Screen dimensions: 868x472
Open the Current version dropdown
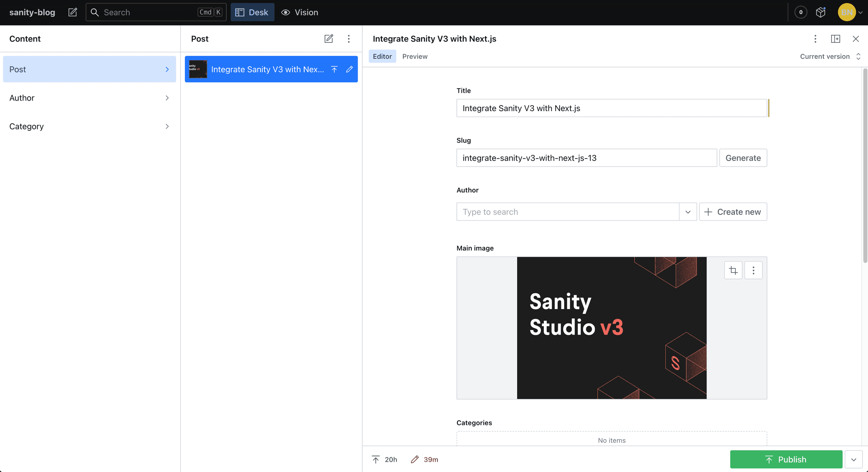(x=830, y=56)
